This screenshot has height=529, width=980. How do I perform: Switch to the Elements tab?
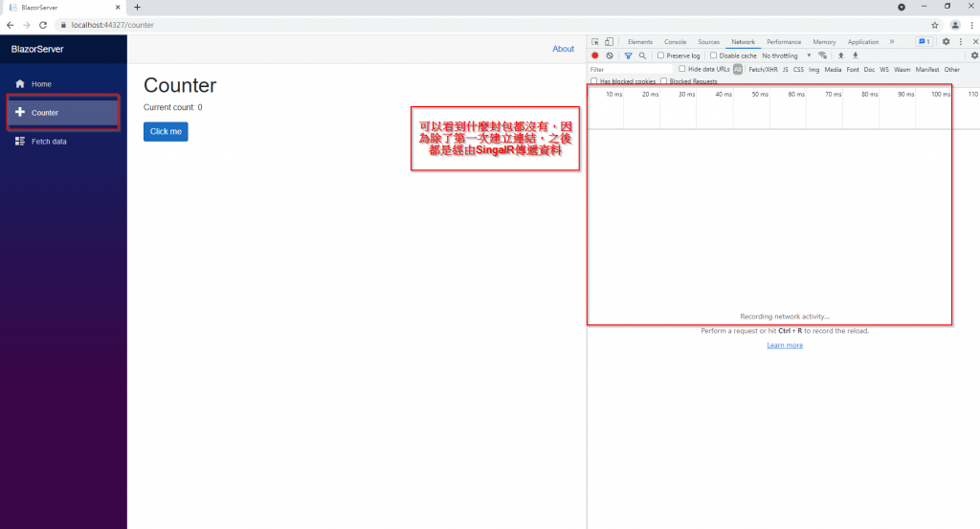640,42
